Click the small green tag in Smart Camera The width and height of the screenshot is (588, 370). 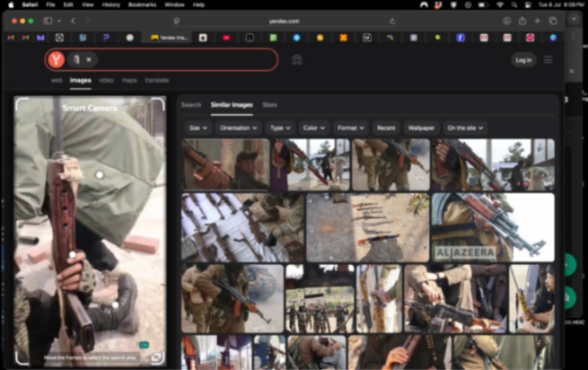[144, 345]
